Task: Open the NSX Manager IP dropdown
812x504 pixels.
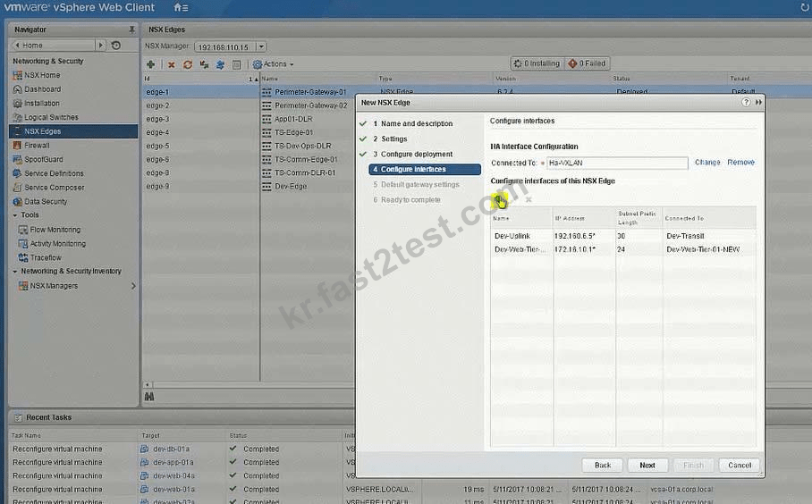Action: [261, 46]
